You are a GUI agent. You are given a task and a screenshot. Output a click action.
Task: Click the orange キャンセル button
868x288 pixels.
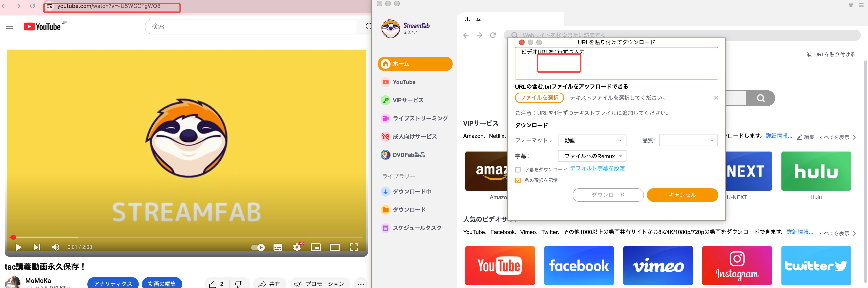[682, 195]
